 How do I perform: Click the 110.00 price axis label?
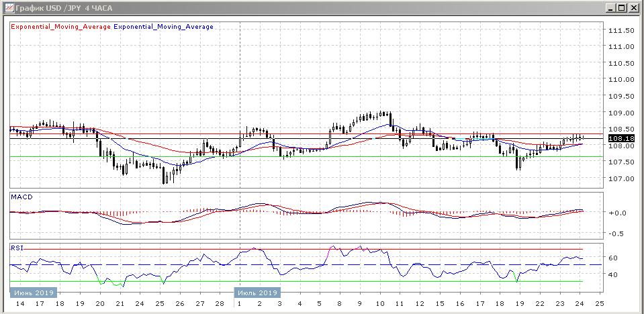pyautogui.click(x=620, y=80)
